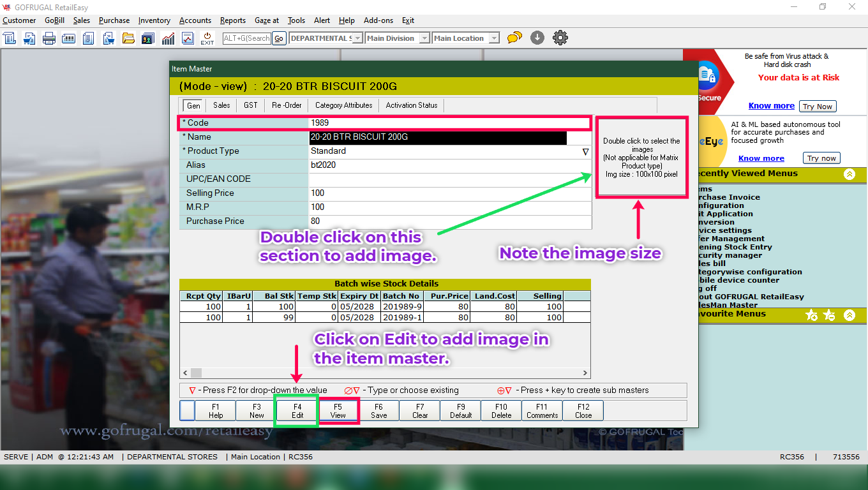Click add-to-favourites star plus icon
Screen dimensions: 868x490
(812, 315)
